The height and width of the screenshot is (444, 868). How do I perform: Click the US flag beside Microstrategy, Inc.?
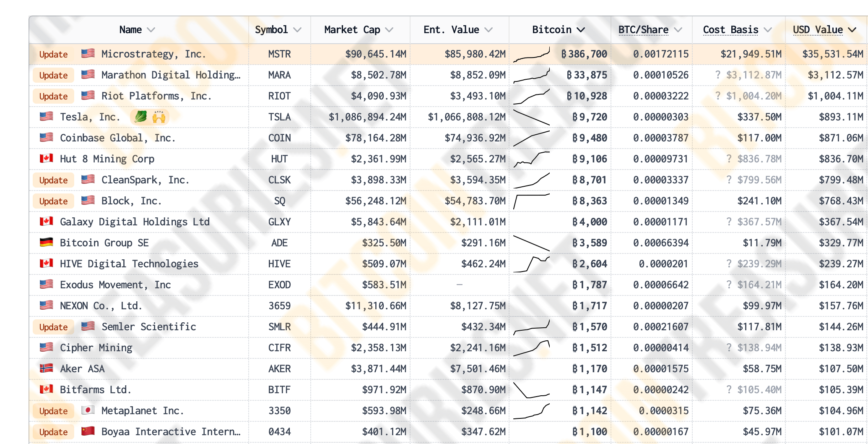click(x=88, y=54)
